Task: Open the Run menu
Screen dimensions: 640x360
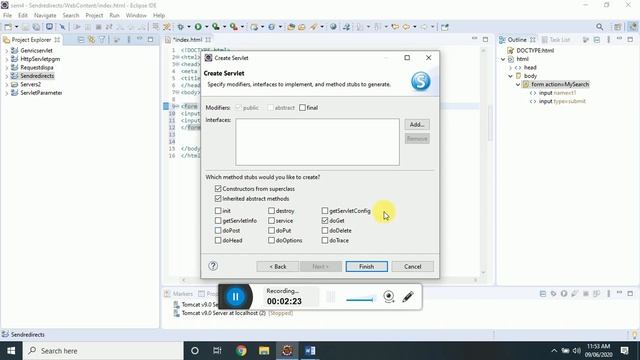Action: 114,15
